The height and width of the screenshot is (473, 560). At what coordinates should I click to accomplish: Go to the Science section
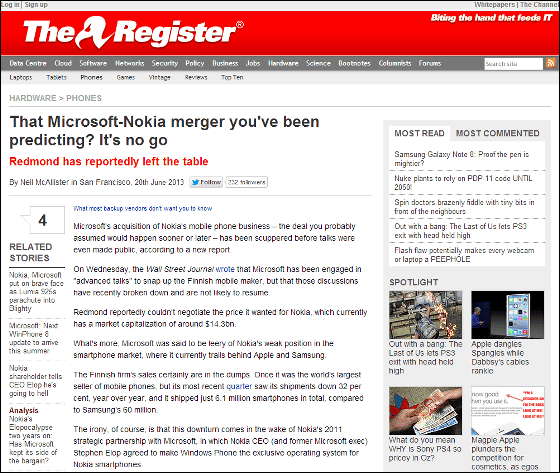tap(318, 63)
